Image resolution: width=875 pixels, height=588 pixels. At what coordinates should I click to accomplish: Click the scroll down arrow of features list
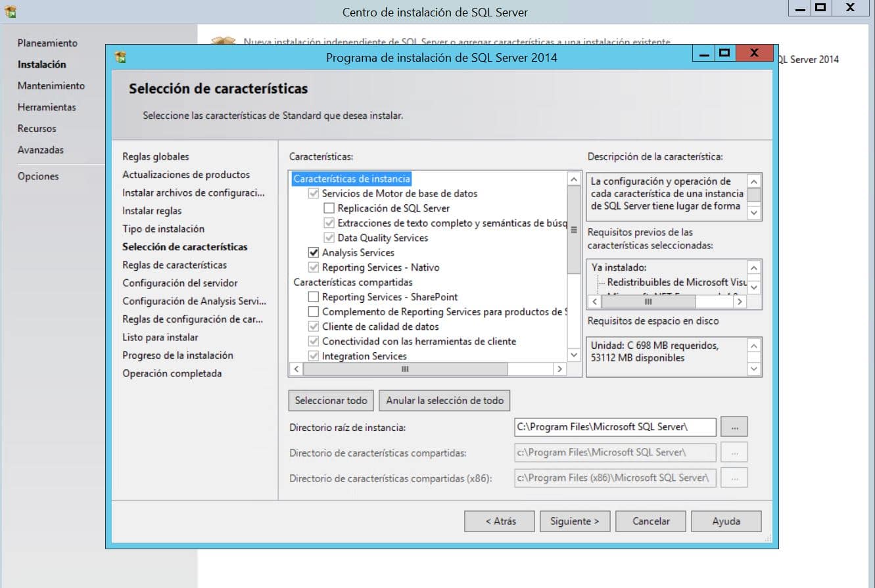pos(574,355)
